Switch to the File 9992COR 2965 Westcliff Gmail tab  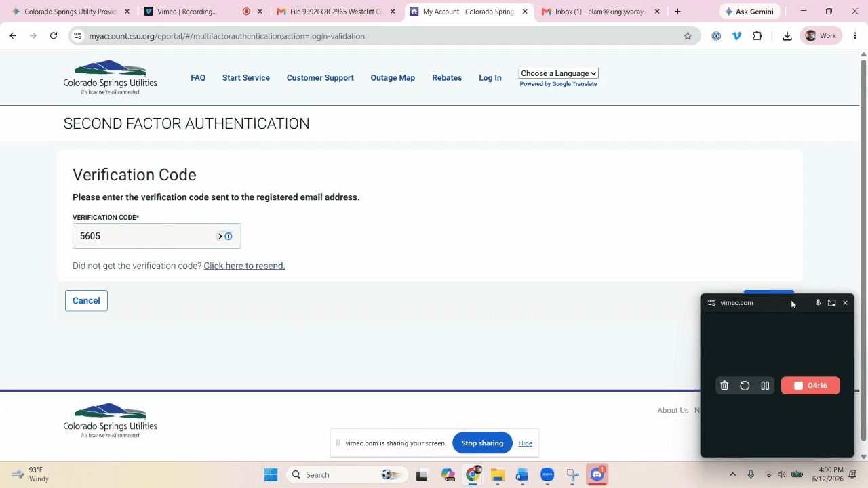(x=336, y=12)
